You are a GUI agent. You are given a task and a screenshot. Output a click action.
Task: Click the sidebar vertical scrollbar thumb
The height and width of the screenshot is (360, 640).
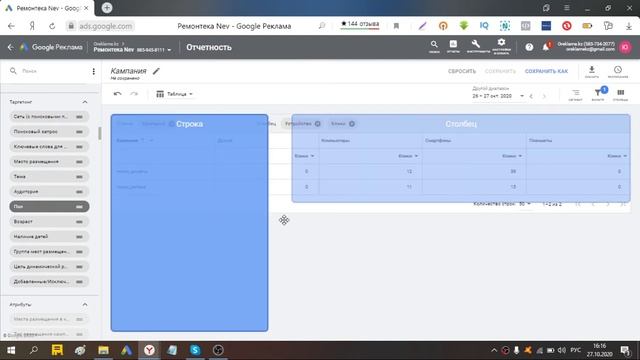(100, 133)
